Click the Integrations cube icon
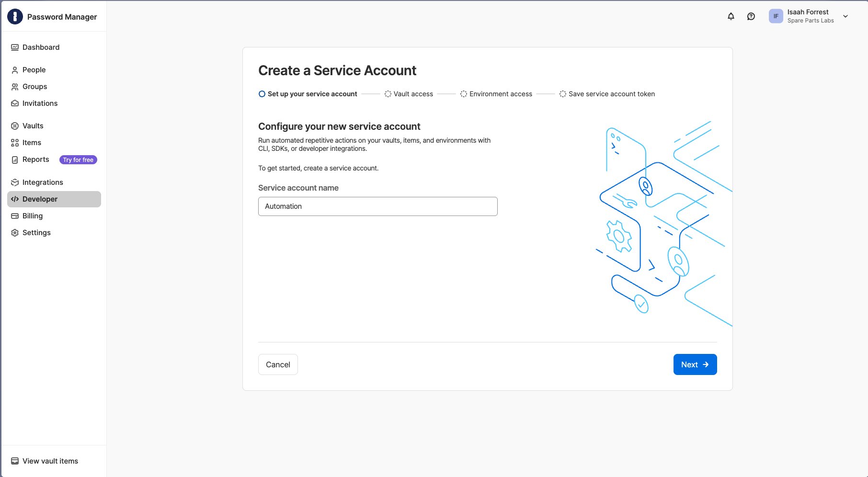 (x=15, y=182)
